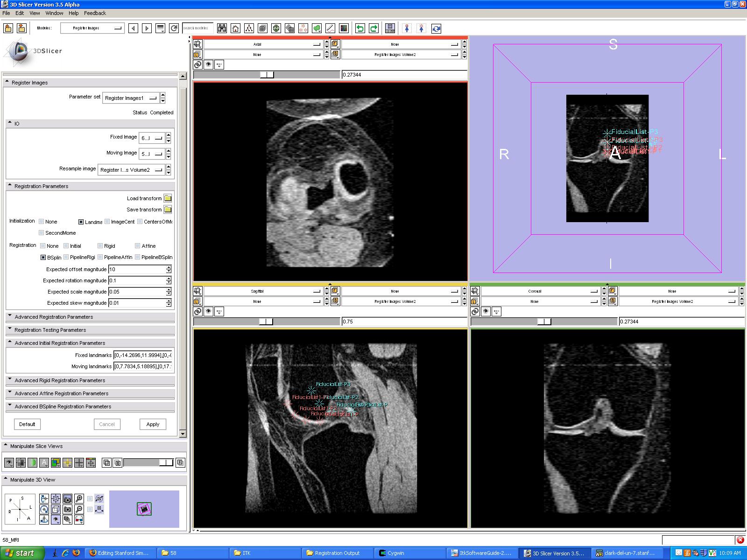
Task: Click the Cancel button
Action: [x=107, y=424]
